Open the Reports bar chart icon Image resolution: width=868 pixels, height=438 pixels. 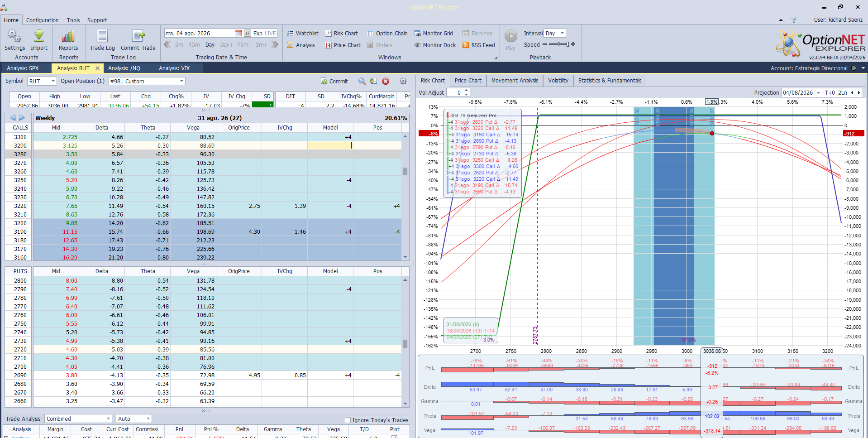click(68, 40)
